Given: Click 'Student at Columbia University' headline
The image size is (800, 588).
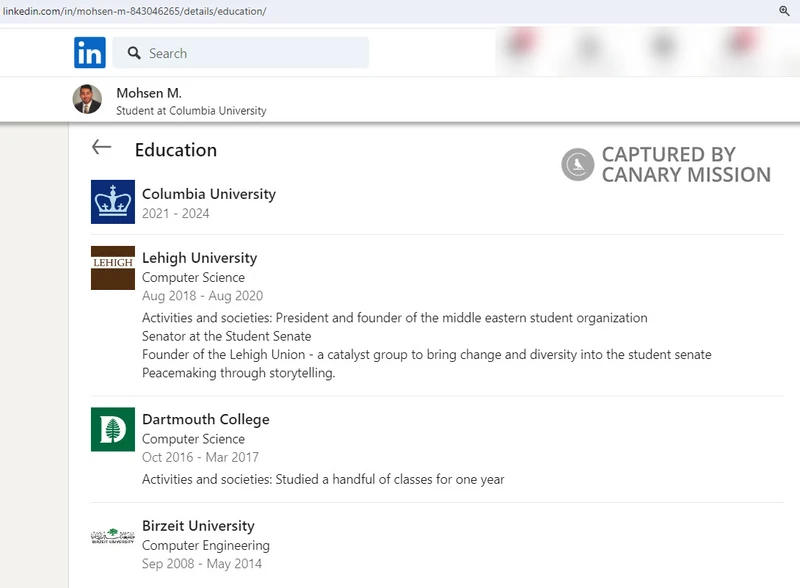Looking at the screenshot, I should point(191,111).
